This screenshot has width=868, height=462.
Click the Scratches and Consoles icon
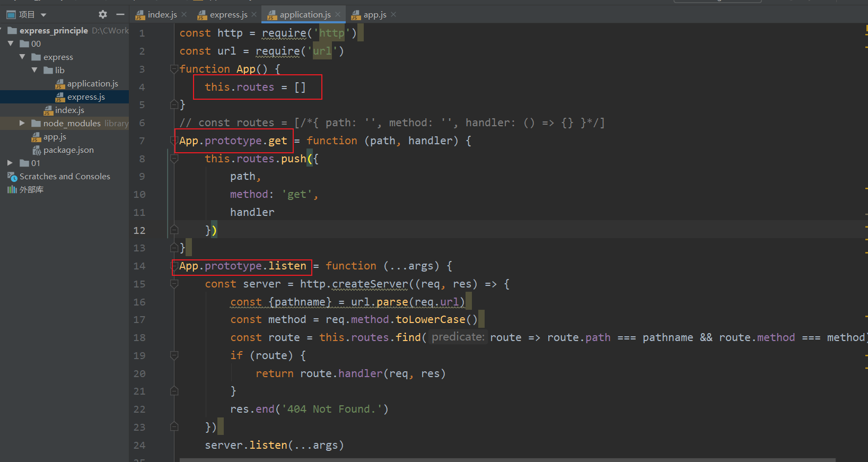point(12,177)
